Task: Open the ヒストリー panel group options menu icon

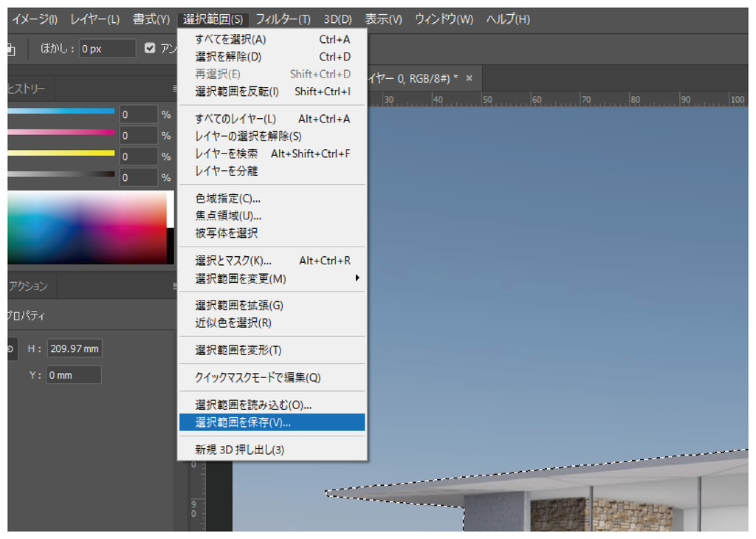Action: 174,88
